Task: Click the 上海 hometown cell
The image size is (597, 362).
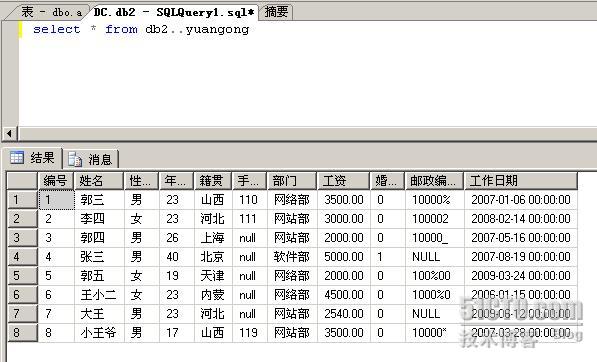Action: coord(213,238)
